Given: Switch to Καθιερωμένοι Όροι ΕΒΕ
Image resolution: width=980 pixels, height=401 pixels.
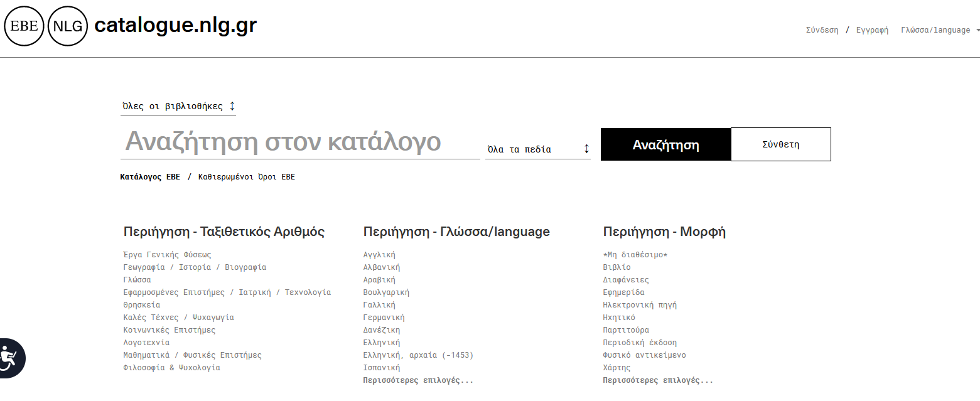Looking at the screenshot, I should tap(247, 177).
